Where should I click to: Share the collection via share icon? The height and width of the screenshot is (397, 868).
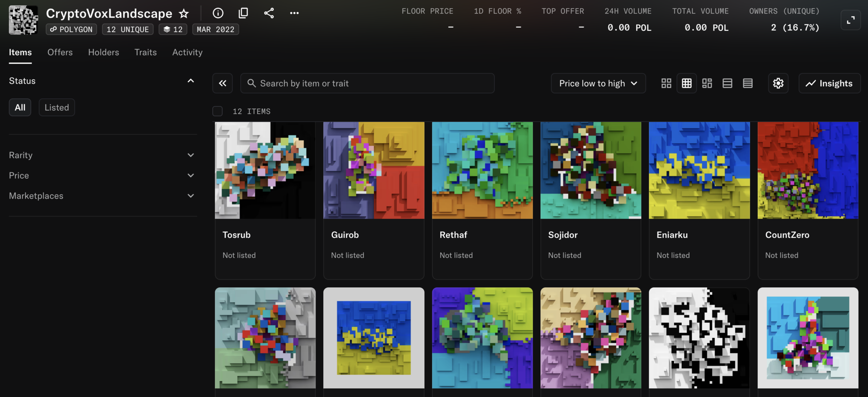(269, 13)
